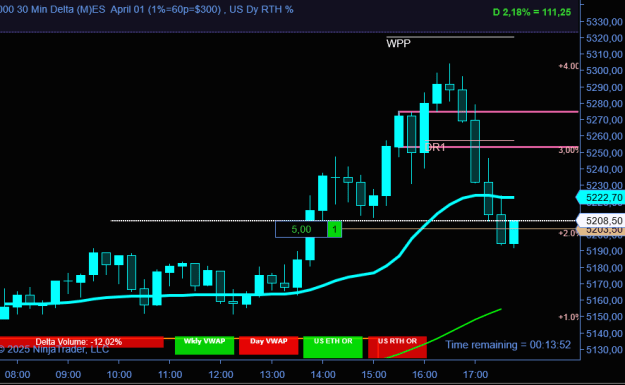
Task: Click the 08:00 time axis label
Action: point(17,375)
